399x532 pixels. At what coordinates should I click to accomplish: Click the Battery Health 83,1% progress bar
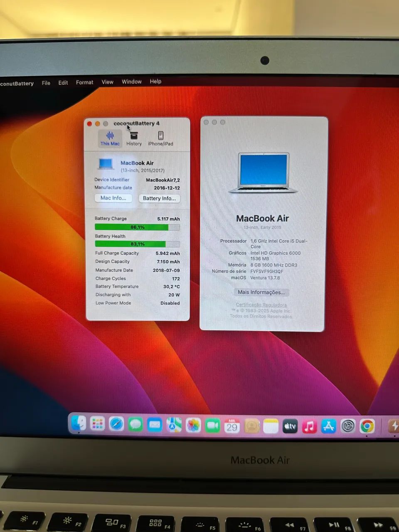(137, 244)
